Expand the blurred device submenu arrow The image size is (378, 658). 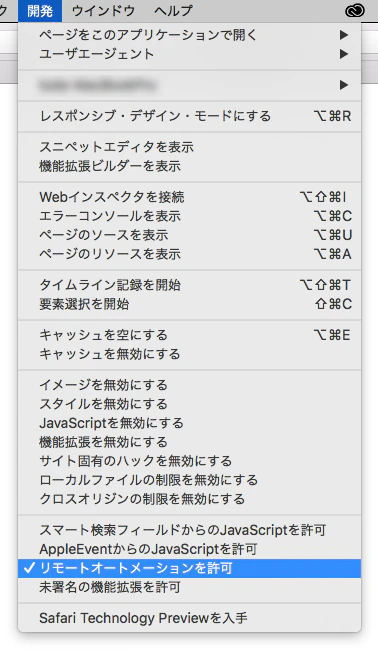pos(344,85)
